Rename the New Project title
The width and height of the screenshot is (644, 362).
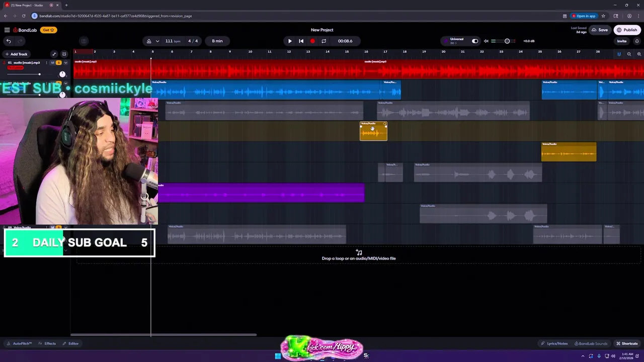(x=322, y=30)
